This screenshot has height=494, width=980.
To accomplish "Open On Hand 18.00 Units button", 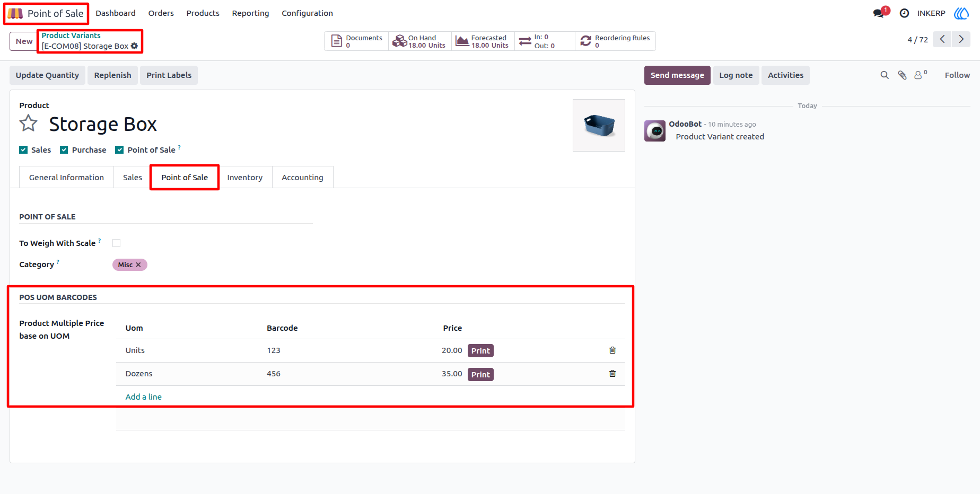I will click(x=419, y=41).
